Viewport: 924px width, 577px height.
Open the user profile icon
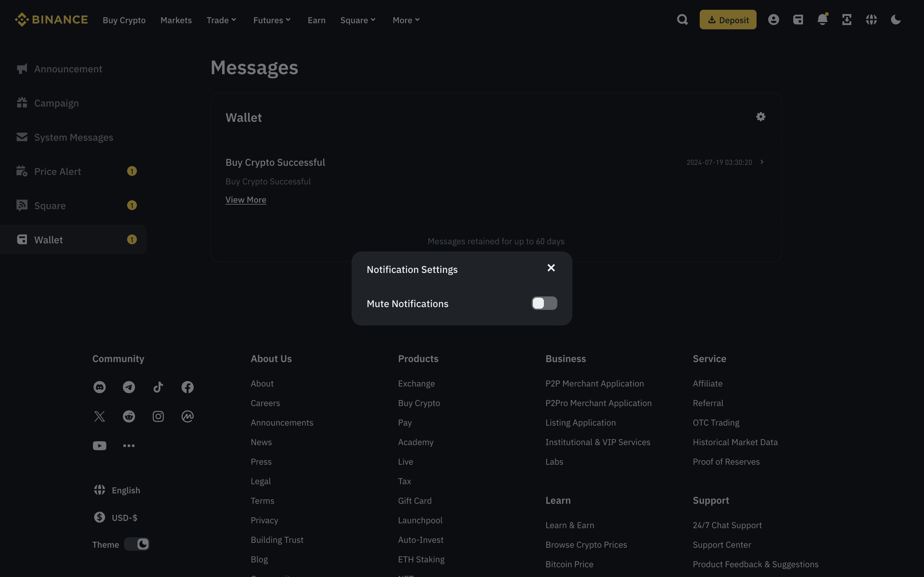773,20
